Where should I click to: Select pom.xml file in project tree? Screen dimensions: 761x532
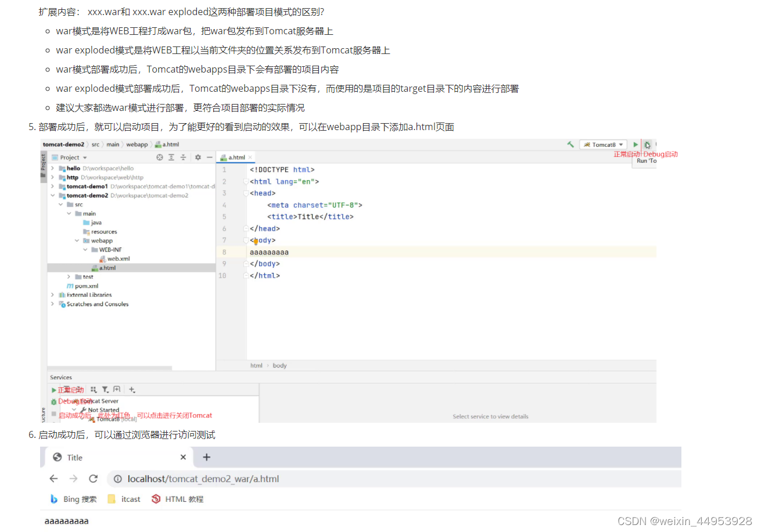(82, 286)
